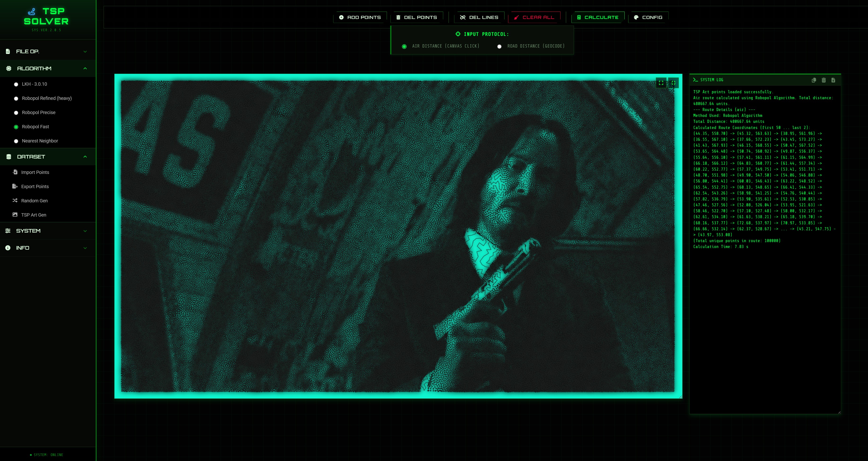Click the DEL POINTS button

point(416,17)
